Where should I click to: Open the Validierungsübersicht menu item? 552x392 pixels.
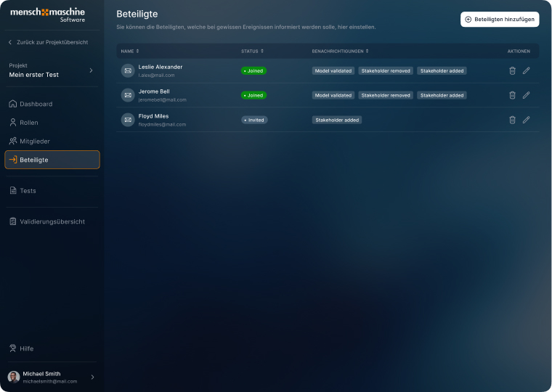click(52, 221)
